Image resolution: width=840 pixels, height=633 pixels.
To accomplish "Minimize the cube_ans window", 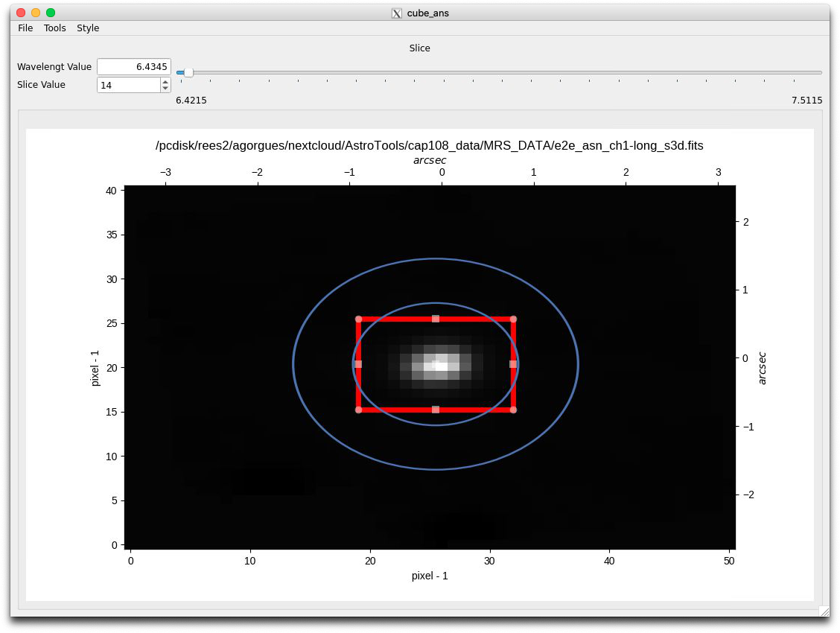I will [x=36, y=13].
